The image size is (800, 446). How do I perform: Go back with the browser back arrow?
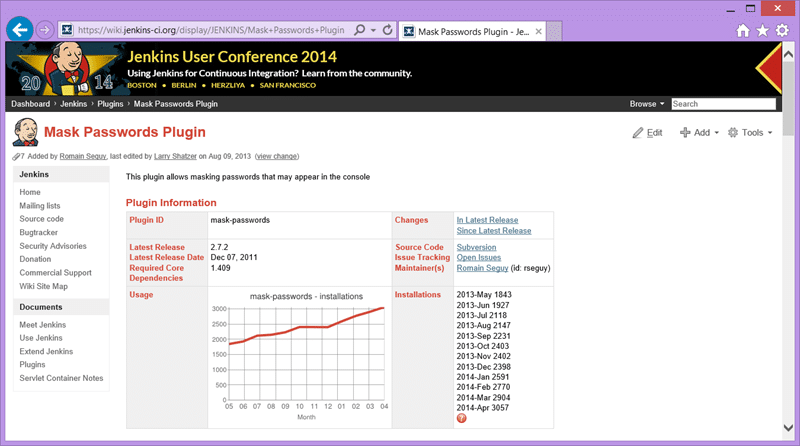pos(20,30)
